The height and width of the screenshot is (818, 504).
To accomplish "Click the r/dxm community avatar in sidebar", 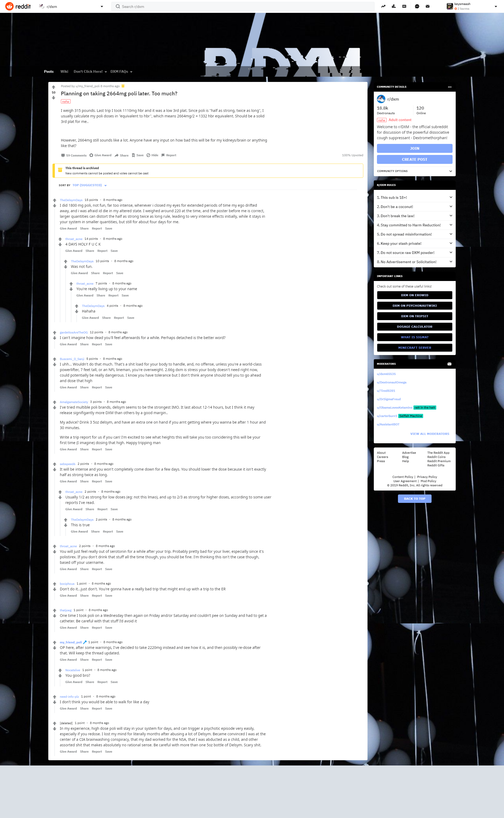I will tap(381, 99).
